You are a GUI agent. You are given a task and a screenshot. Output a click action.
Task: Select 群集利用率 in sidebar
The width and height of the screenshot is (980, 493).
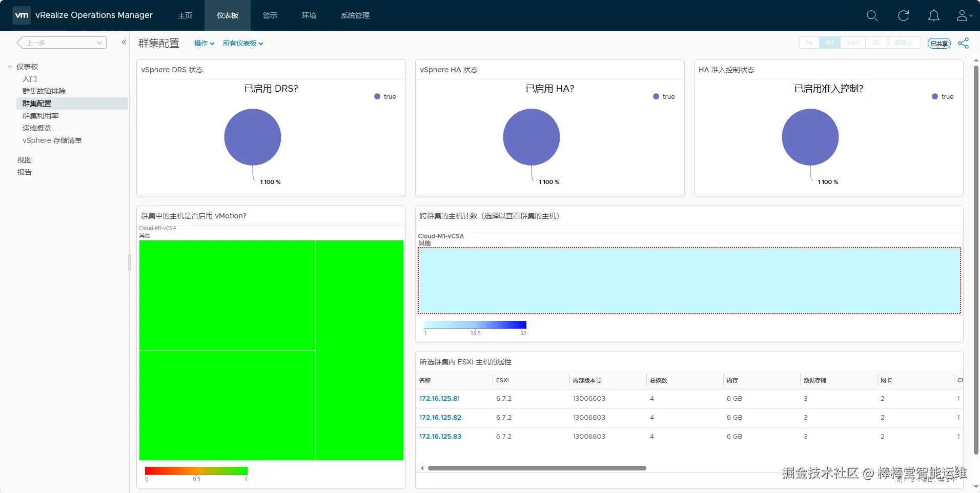(x=40, y=116)
